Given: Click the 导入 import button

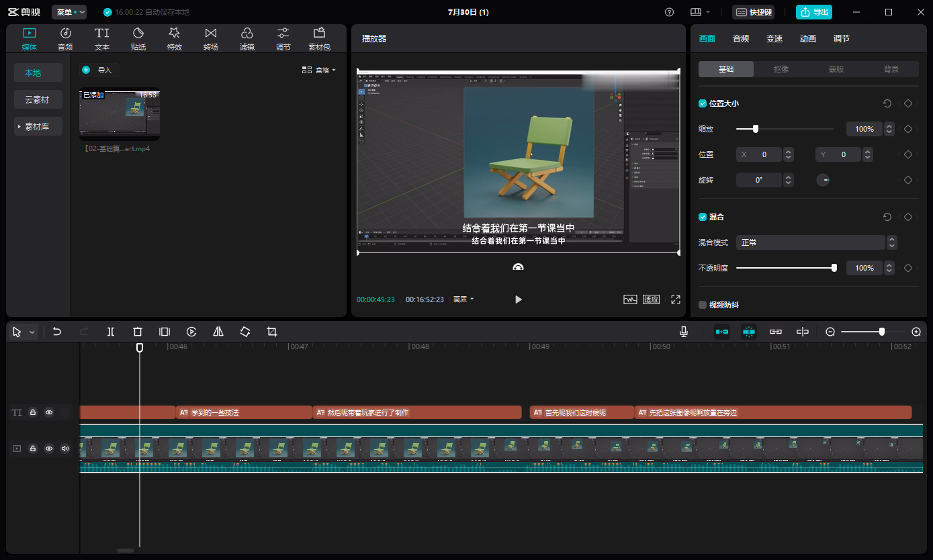Looking at the screenshot, I should click(x=98, y=70).
